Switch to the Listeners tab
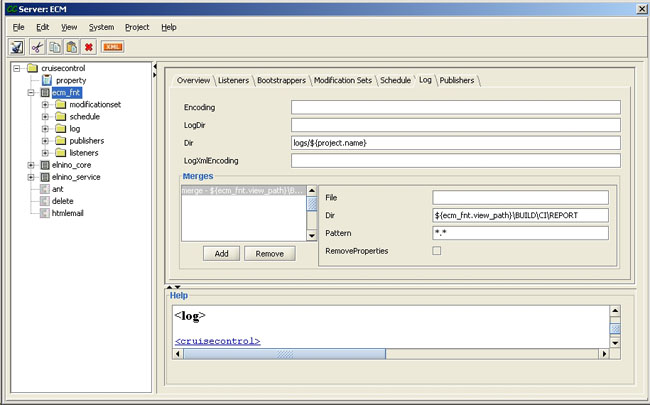The image size is (650, 405). tap(233, 80)
